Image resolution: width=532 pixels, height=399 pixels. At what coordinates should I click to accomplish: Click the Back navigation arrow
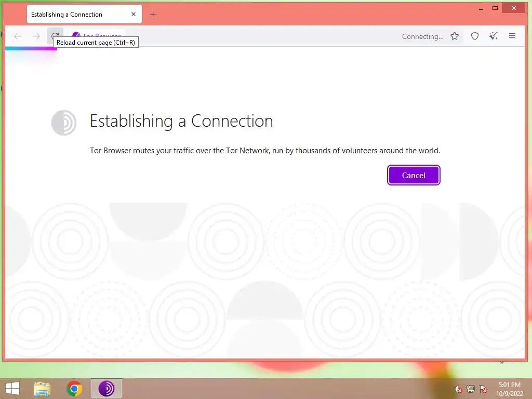(18, 36)
